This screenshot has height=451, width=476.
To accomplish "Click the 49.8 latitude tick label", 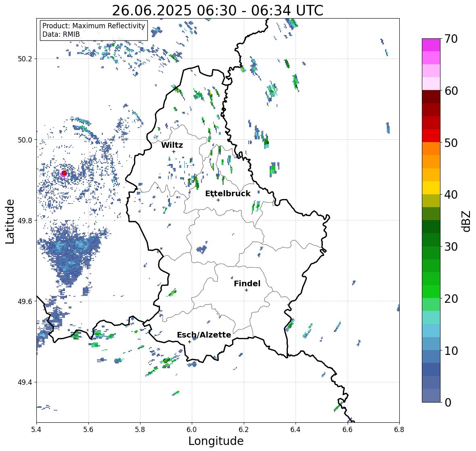I will click(x=25, y=220).
